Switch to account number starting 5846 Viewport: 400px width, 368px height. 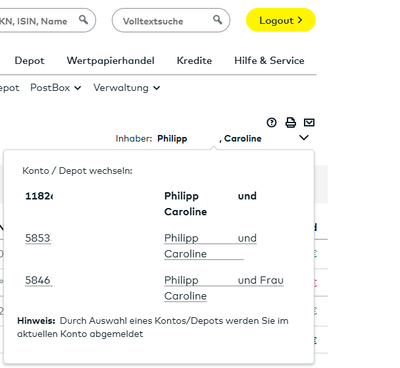click(38, 280)
